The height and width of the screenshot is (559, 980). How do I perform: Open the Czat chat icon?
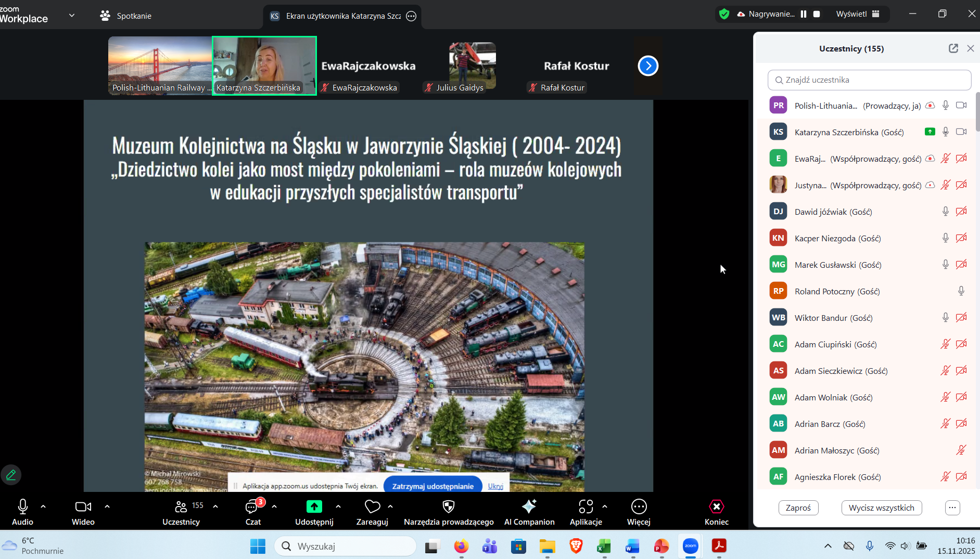pyautogui.click(x=252, y=506)
